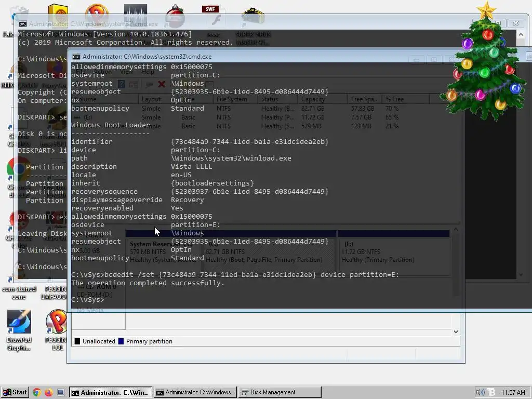Switch to the 'Administrator: C:\Windows...' taskbar button
The height and width of the screenshot is (399, 532).
195,393
